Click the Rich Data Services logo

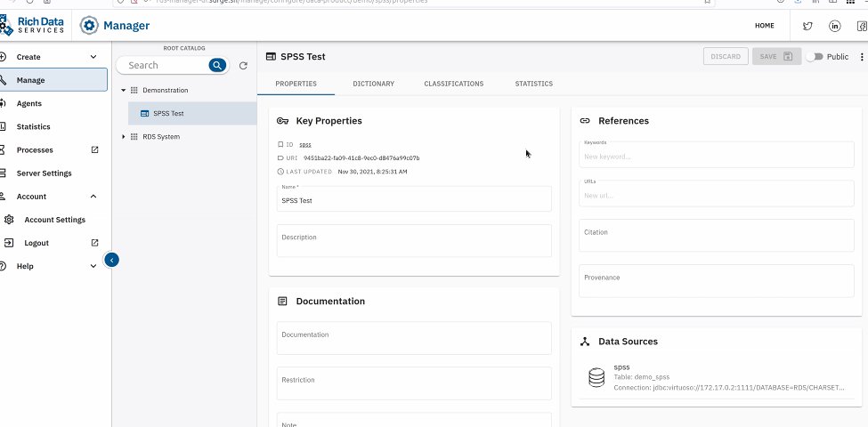click(x=32, y=26)
